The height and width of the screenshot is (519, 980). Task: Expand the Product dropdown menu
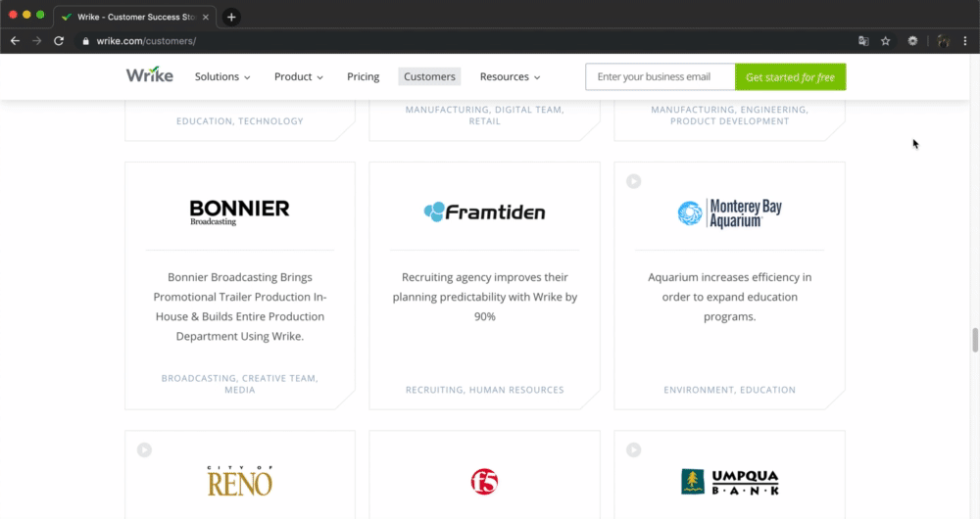click(299, 76)
